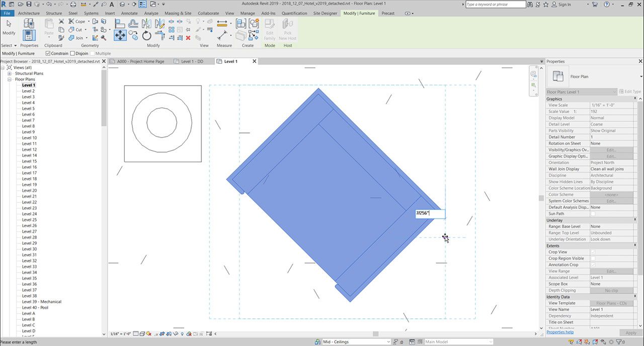Click the Create Group icon
The image size is (644, 346).
(254, 24)
